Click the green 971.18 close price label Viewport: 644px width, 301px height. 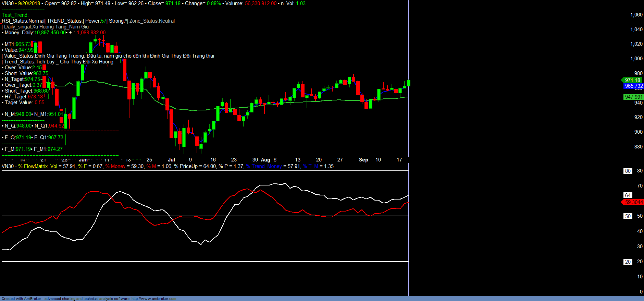632,80
